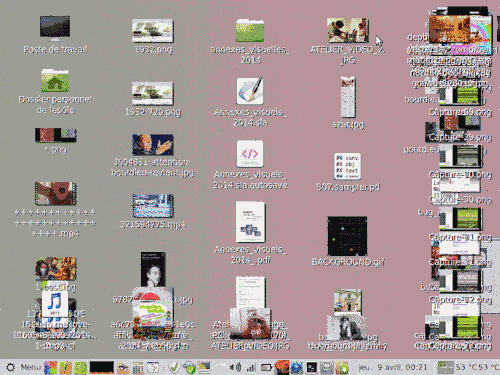Open the ATELIER_VIDEO_2.JPG photo thumbnail

(x=348, y=30)
